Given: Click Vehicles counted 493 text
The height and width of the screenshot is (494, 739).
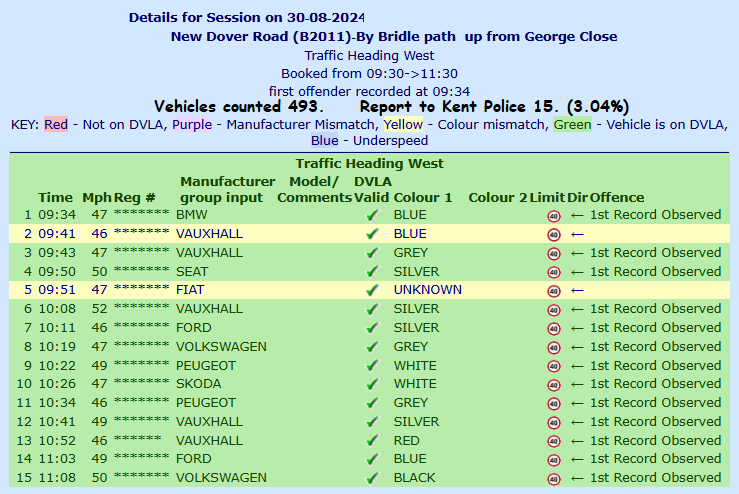Looking at the screenshot, I should (239, 107).
